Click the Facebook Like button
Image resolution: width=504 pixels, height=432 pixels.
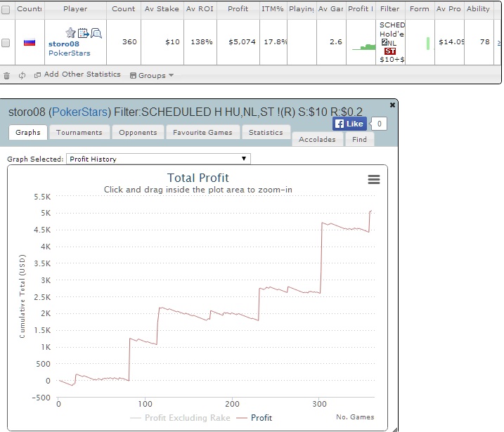click(349, 124)
